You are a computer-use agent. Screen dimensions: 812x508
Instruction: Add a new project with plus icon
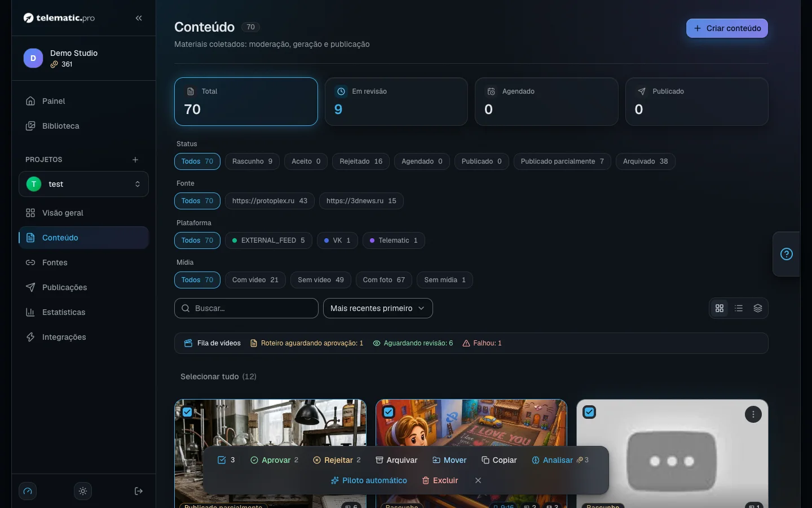135,160
